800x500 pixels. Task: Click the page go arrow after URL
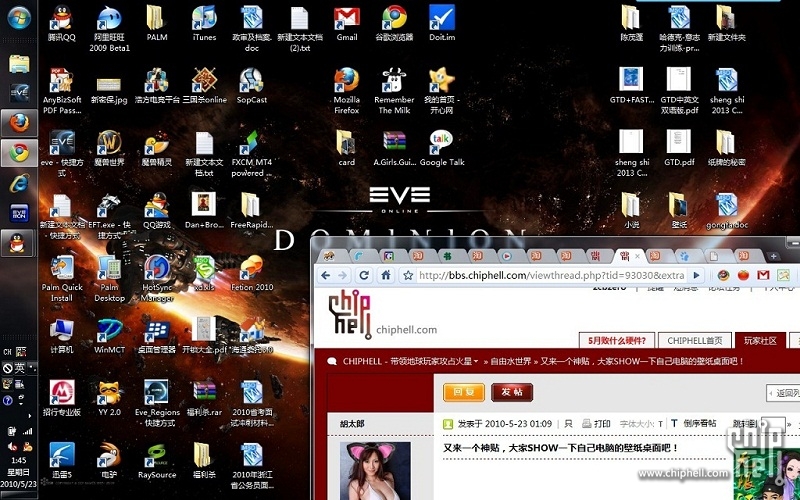696,276
